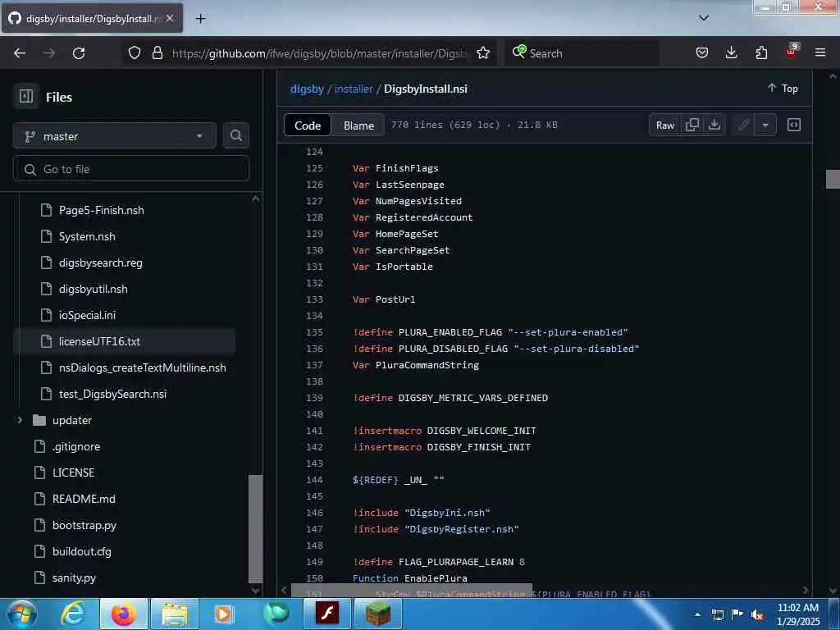Reload the page
The image size is (840, 630).
pyautogui.click(x=79, y=52)
